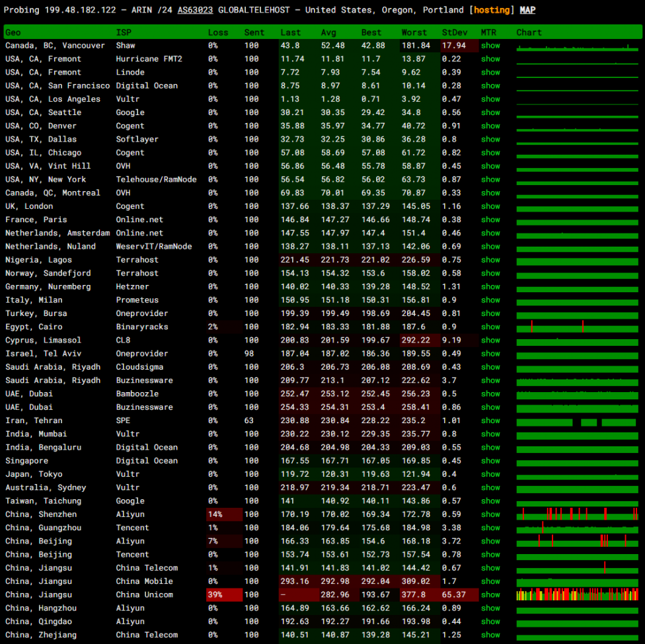Click the orange hosting tag
Screen dimensions: 645x644
coord(492,10)
